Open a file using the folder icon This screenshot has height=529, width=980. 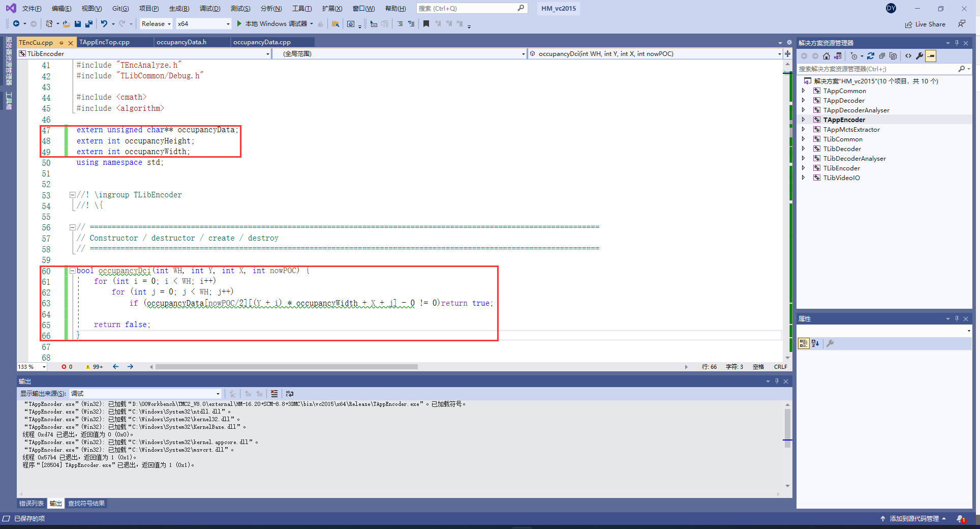[x=66, y=23]
